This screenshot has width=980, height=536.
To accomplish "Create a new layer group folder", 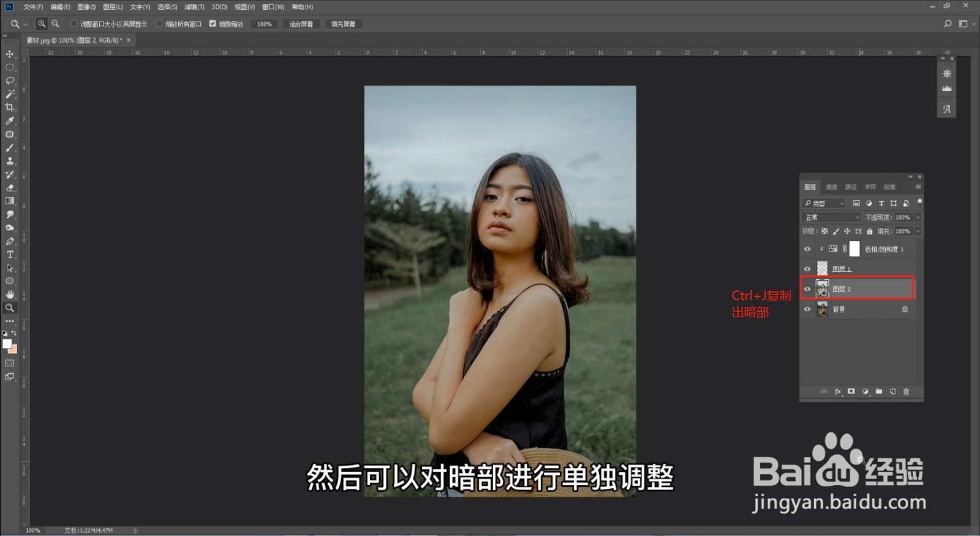I will pyautogui.click(x=879, y=391).
